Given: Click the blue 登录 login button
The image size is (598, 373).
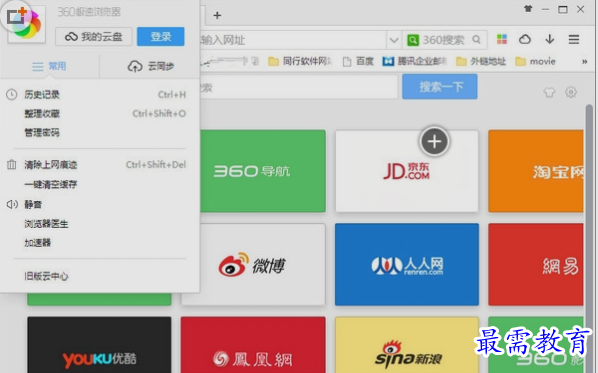Looking at the screenshot, I should (161, 37).
